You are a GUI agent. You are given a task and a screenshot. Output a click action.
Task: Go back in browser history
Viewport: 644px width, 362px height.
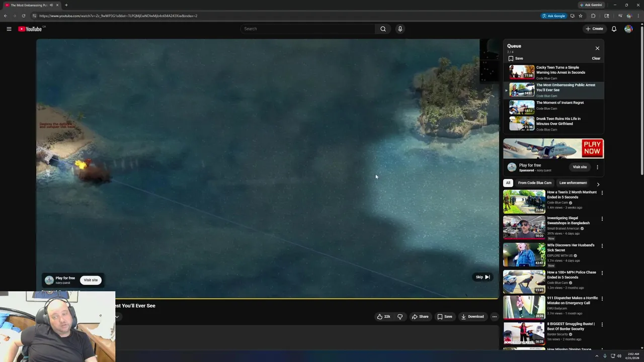tap(6, 16)
